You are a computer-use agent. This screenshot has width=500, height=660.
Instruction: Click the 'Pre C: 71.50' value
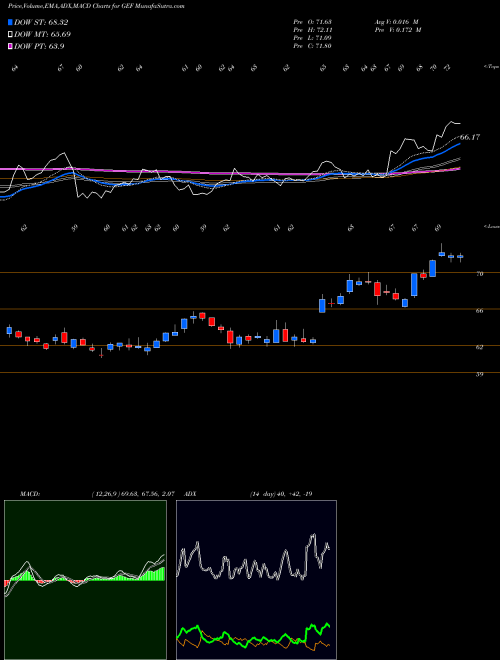point(313,46)
